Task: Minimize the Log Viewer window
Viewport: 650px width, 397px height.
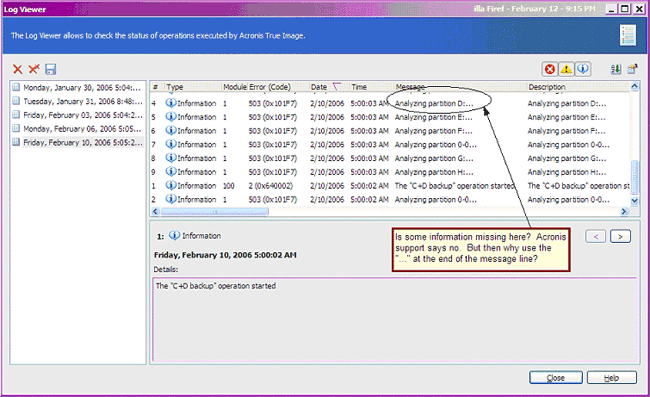Action: [x=611, y=9]
